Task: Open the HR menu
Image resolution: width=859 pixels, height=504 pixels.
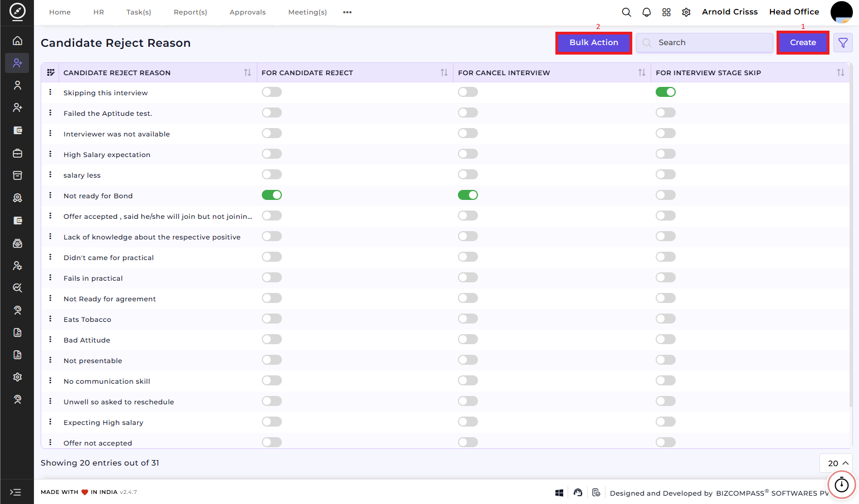Action: click(99, 12)
